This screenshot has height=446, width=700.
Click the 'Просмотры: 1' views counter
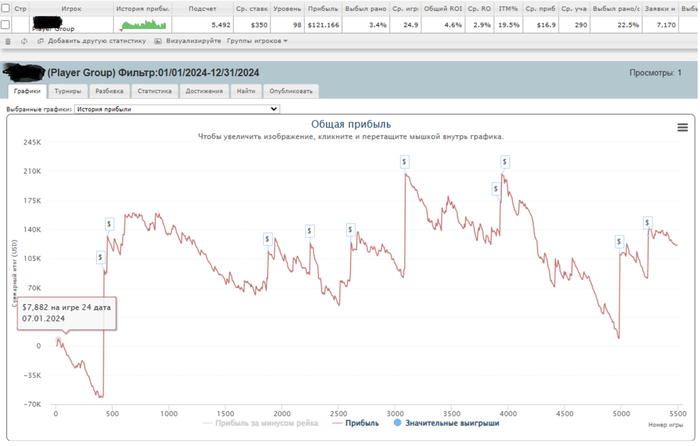coord(655,73)
